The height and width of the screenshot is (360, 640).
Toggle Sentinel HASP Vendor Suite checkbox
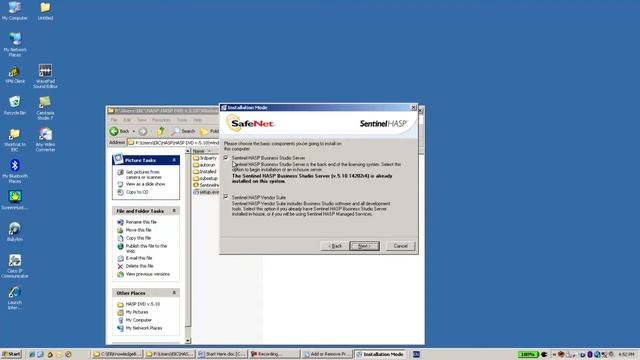point(226,197)
